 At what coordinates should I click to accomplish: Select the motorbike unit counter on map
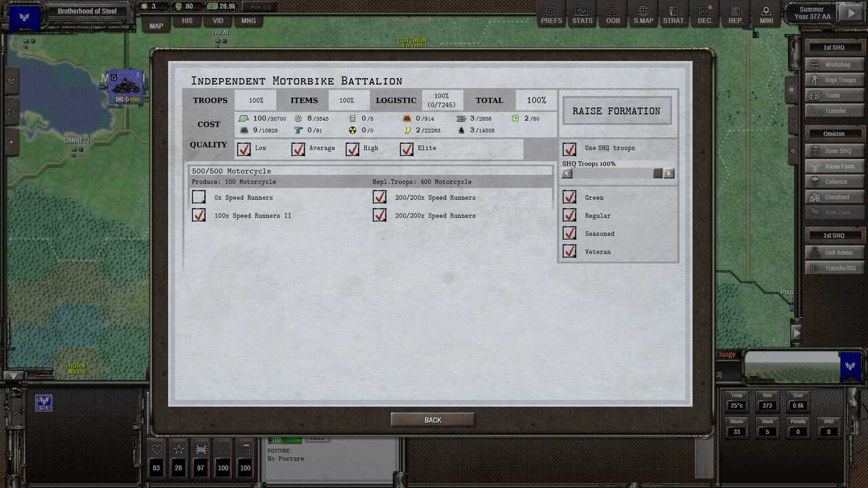(x=126, y=88)
